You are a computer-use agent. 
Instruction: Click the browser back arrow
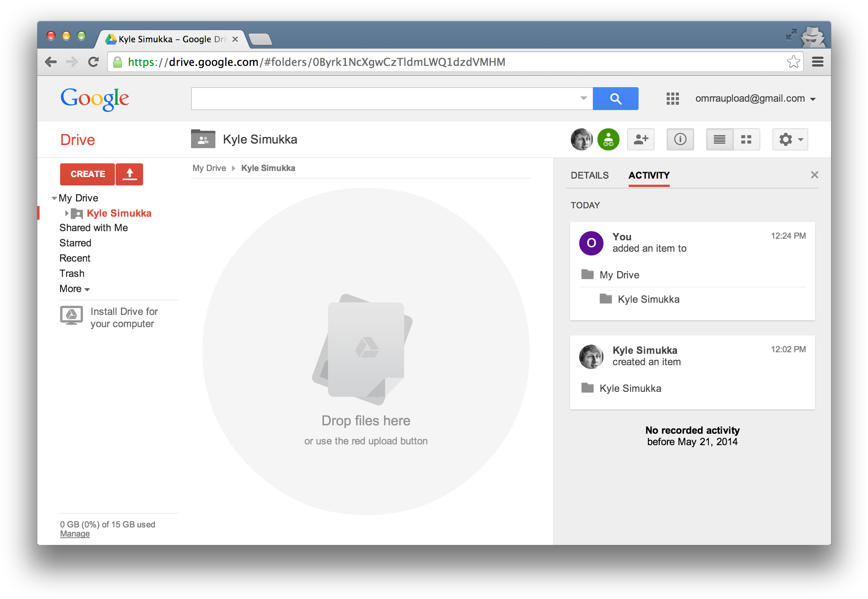[51, 62]
